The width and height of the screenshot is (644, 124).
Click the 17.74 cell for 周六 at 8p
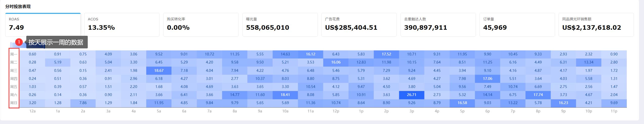(538, 95)
